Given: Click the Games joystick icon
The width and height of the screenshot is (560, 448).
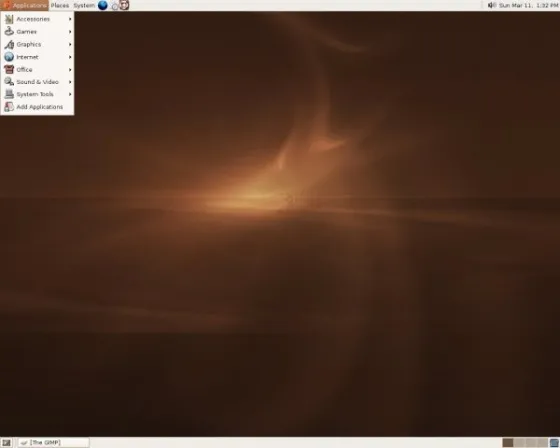Looking at the screenshot, I should [x=9, y=32].
